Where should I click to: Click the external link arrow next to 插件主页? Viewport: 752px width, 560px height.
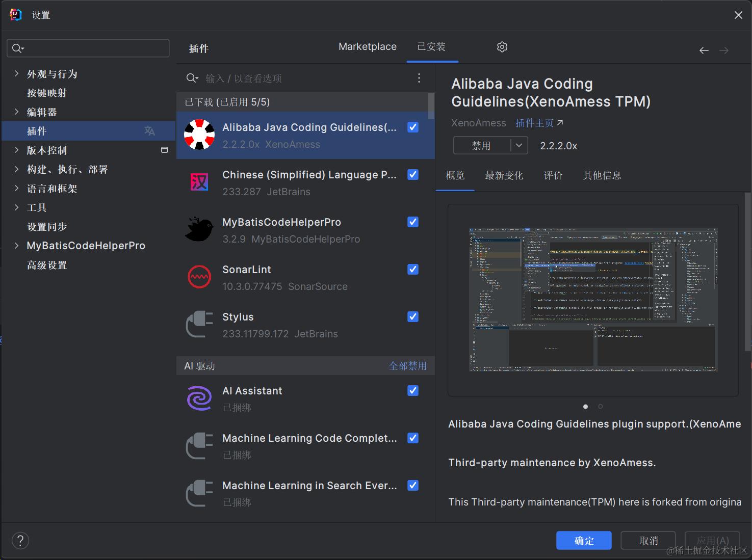560,123
